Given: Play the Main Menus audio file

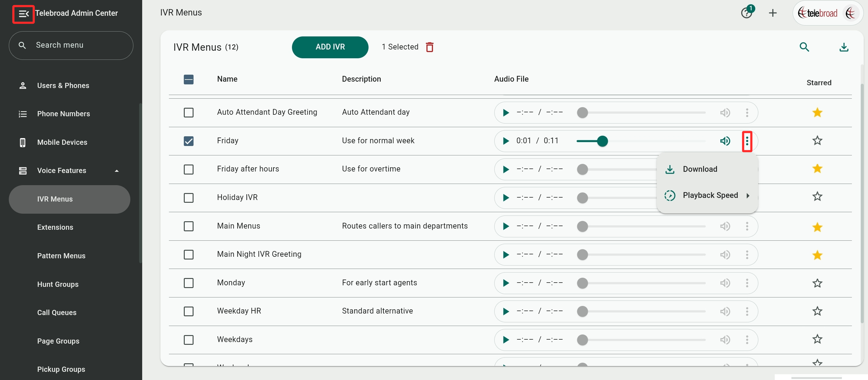Looking at the screenshot, I should [x=506, y=226].
